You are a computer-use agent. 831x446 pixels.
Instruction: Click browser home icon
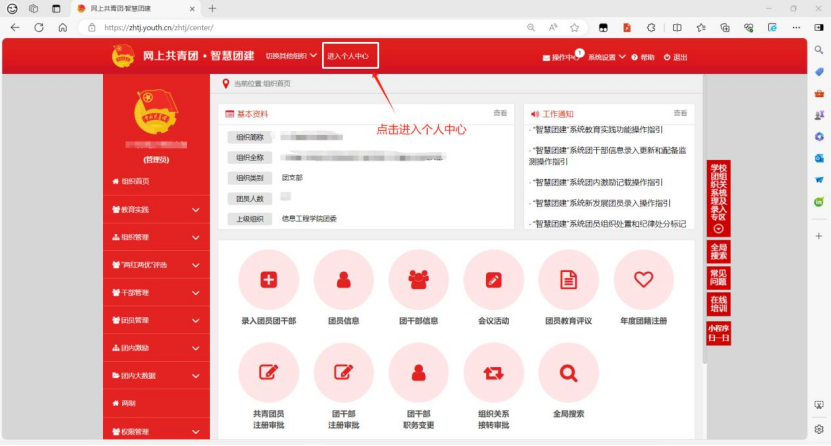tap(63, 28)
